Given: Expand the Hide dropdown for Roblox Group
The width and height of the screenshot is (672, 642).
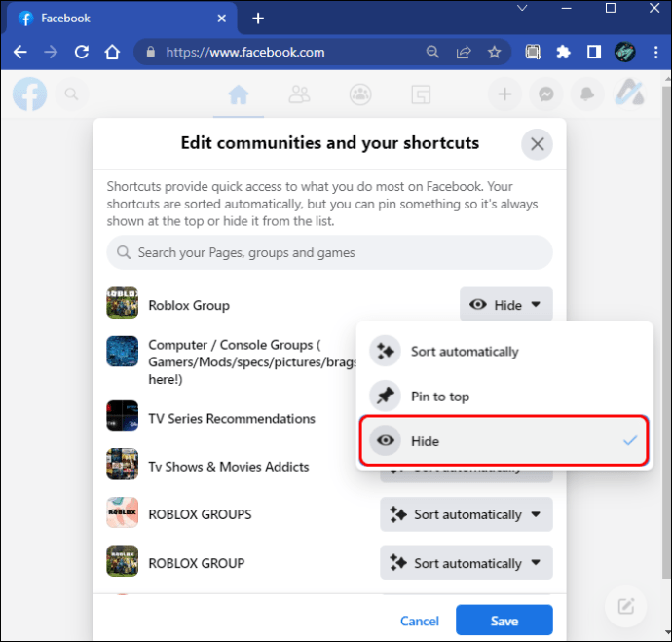Looking at the screenshot, I should click(506, 305).
